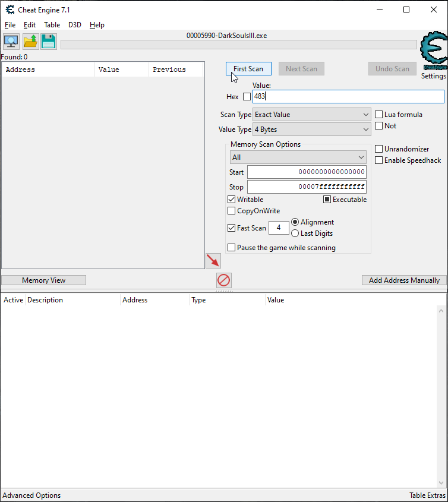Click the open folder load table icon
Screen dimensions: 448x502
coord(30,42)
